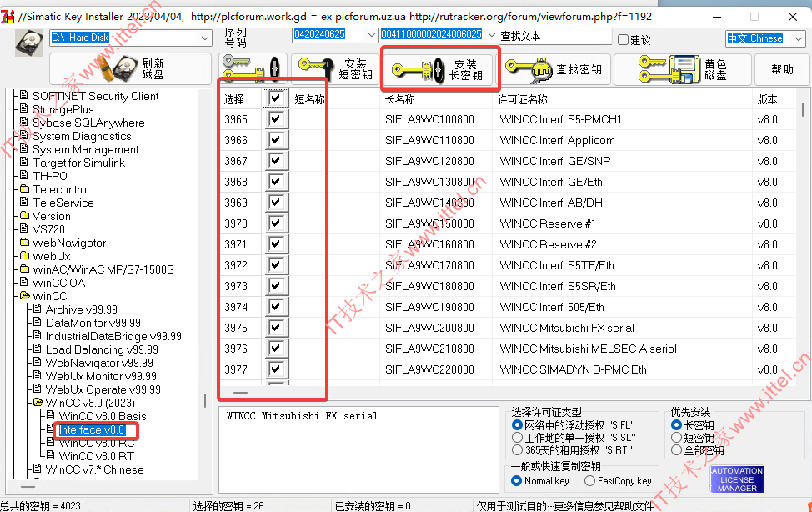This screenshot has height=512, width=812.
Task: Select Archive v99.99 in tree
Action: tap(82, 309)
